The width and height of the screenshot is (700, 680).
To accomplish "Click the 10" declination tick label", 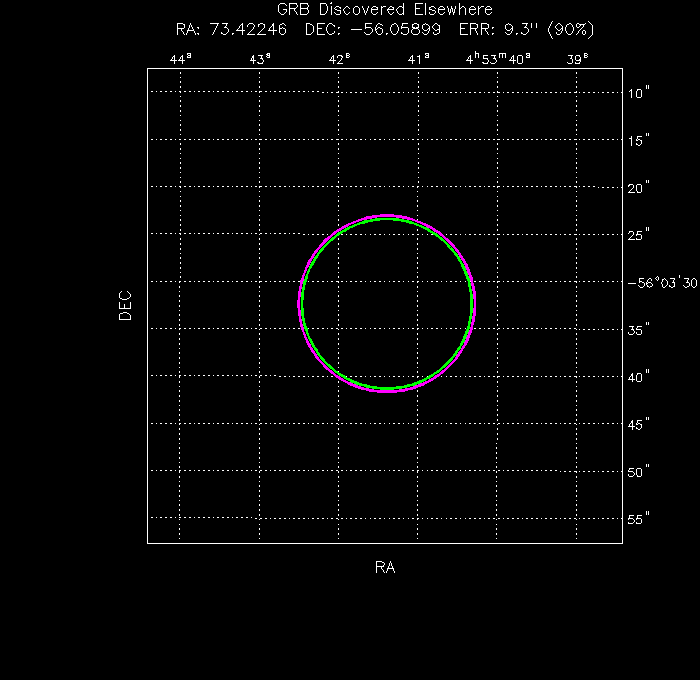I will [638, 93].
